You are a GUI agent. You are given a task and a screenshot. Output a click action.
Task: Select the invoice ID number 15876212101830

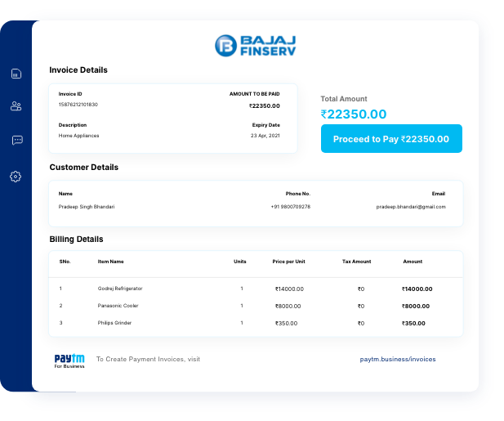pyautogui.click(x=78, y=105)
